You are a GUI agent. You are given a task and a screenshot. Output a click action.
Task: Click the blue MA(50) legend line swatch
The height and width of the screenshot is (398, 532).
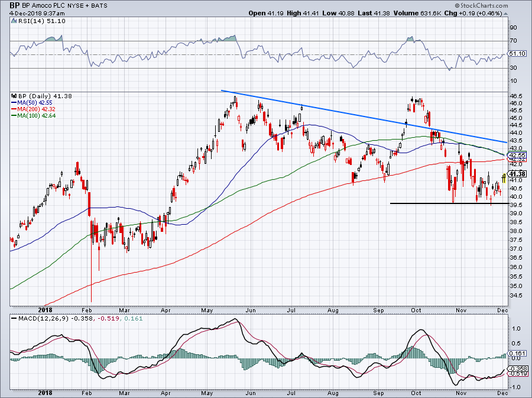tap(14, 102)
